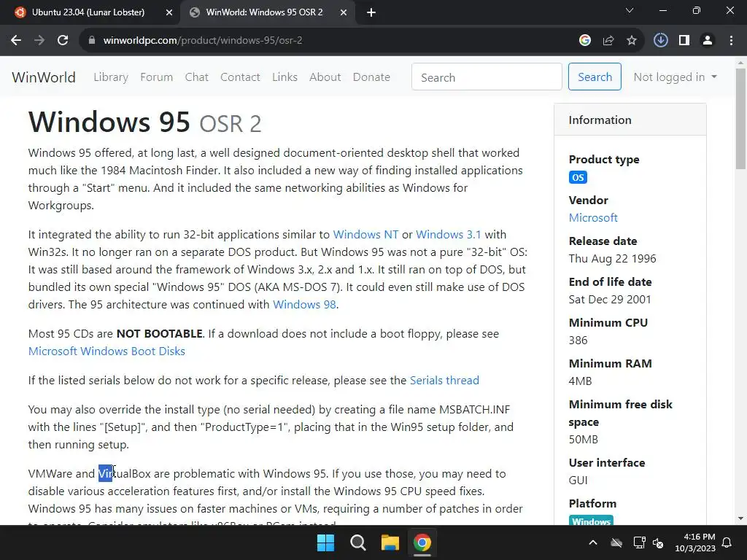The image size is (747, 560).
Task: Open the Chat page
Action: tap(197, 77)
